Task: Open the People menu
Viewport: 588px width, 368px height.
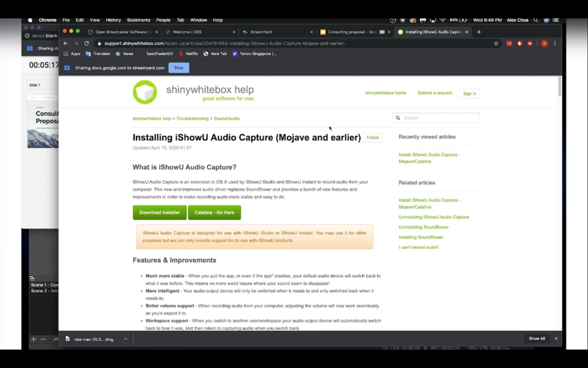Action: click(x=163, y=20)
